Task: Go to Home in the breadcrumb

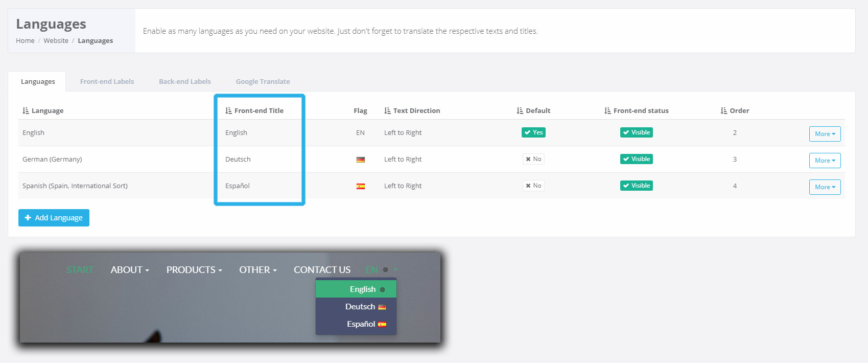Action: pos(25,41)
